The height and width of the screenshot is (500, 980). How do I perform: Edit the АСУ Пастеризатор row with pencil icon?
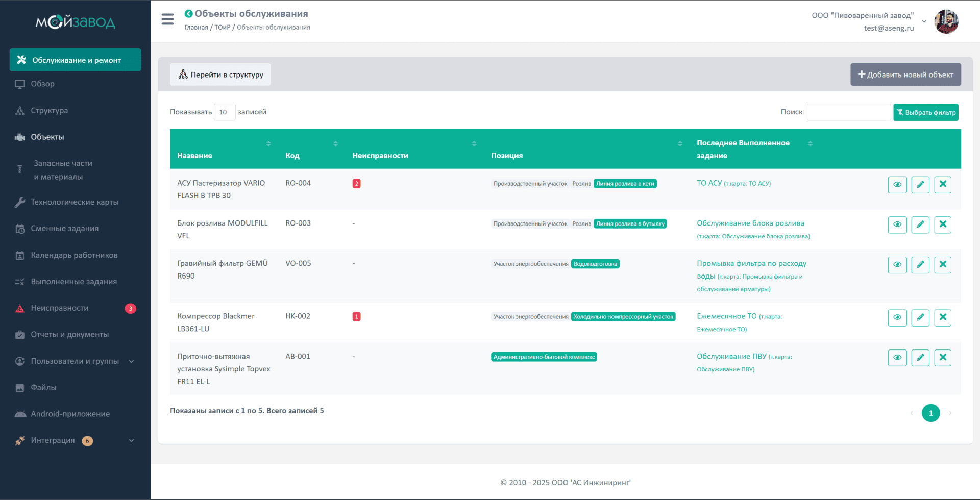point(920,184)
